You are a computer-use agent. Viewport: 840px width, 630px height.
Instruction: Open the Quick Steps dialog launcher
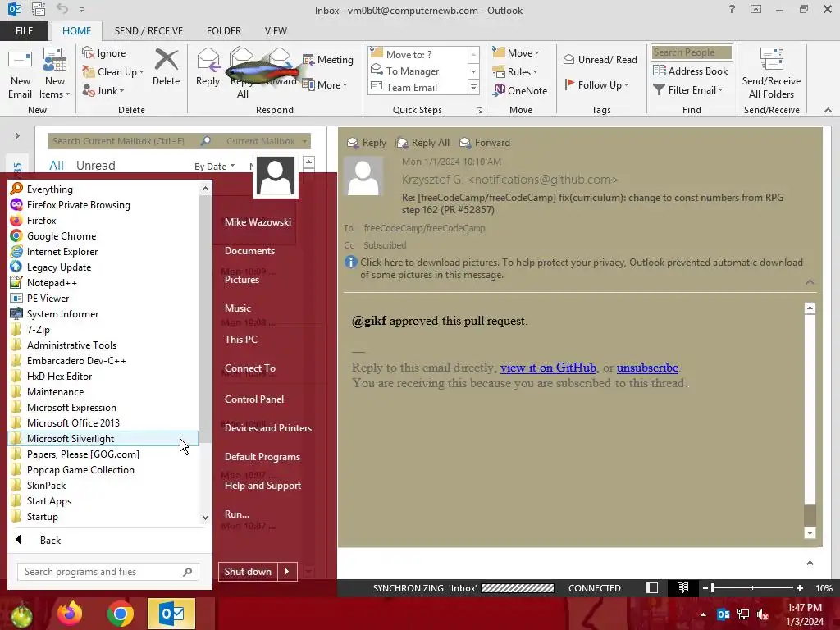point(479,111)
